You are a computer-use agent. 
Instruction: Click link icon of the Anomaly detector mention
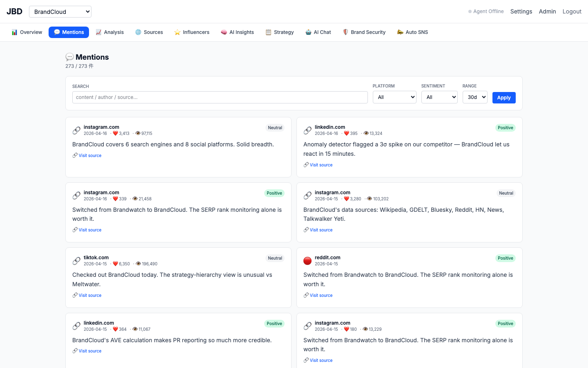tap(307, 130)
